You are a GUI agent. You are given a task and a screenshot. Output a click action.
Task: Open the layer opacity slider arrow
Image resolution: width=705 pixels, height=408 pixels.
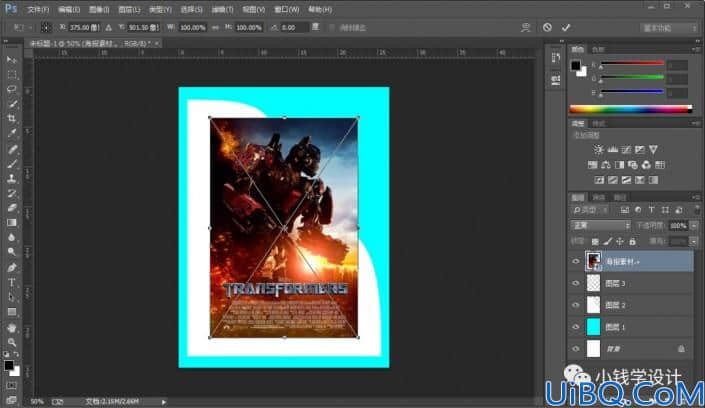click(x=694, y=225)
